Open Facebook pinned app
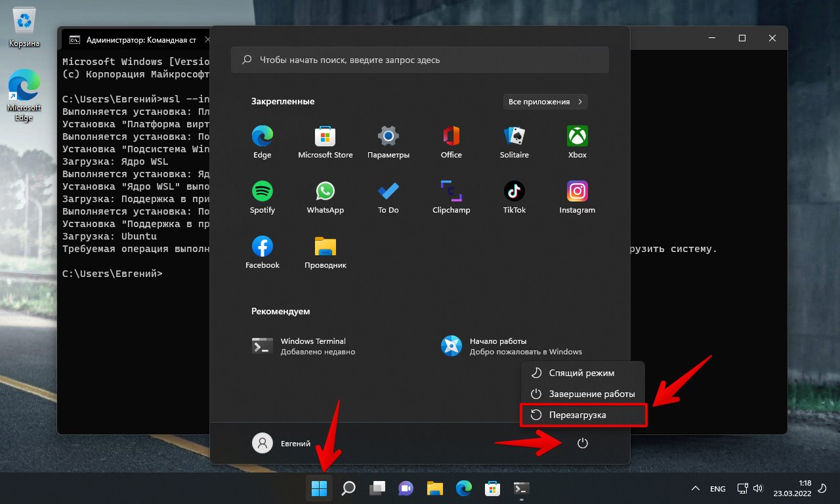The width and height of the screenshot is (840, 504). point(262,253)
